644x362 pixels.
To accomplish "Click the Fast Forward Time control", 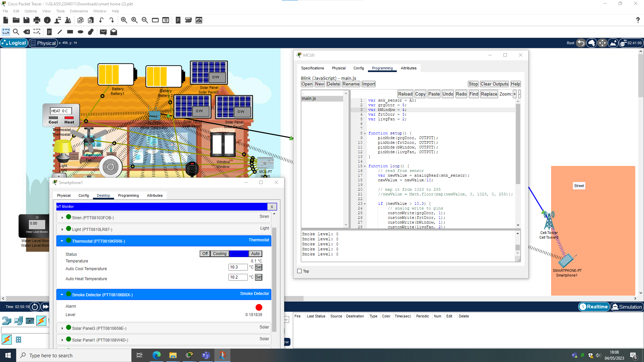I will point(45,307).
